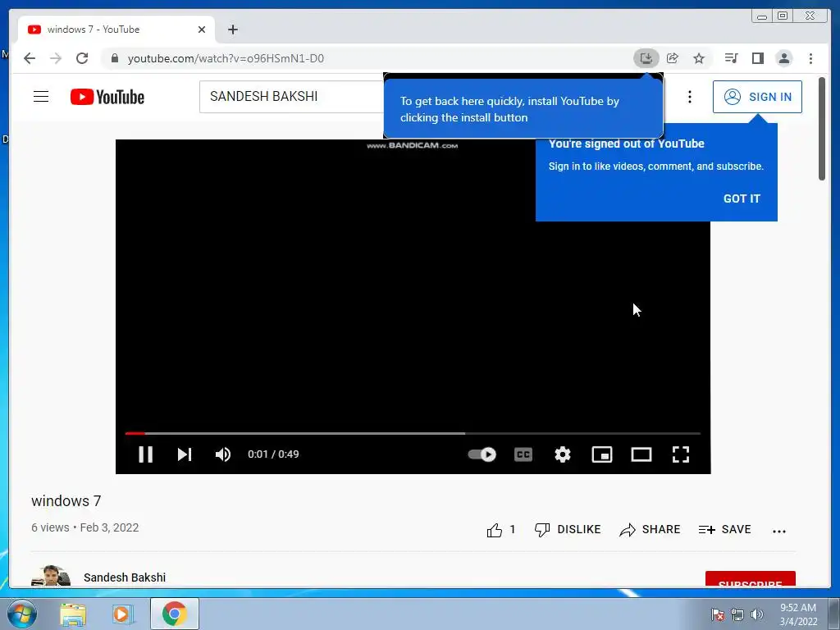Reload the current page
Viewport: 840px width, 630px height.
[x=82, y=58]
